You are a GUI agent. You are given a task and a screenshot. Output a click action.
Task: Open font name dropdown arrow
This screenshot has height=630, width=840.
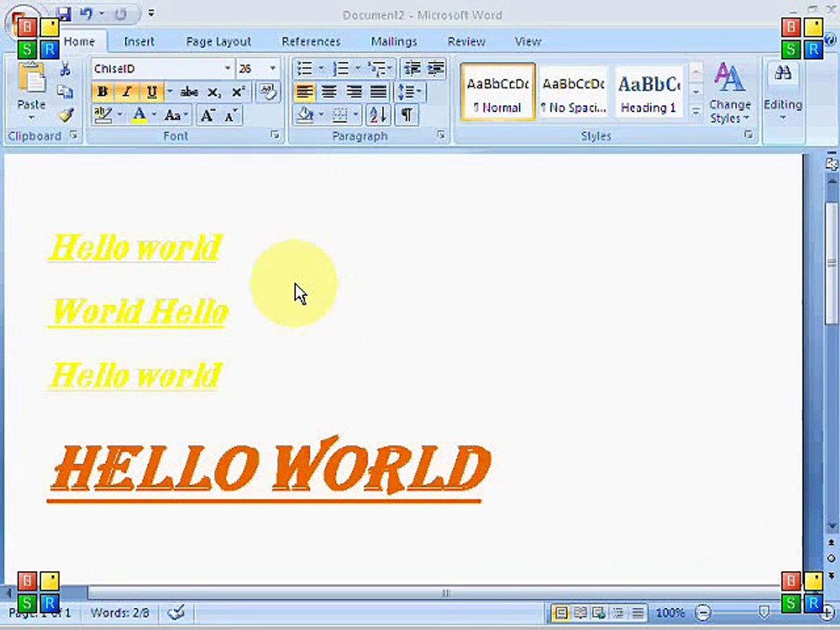[x=227, y=68]
